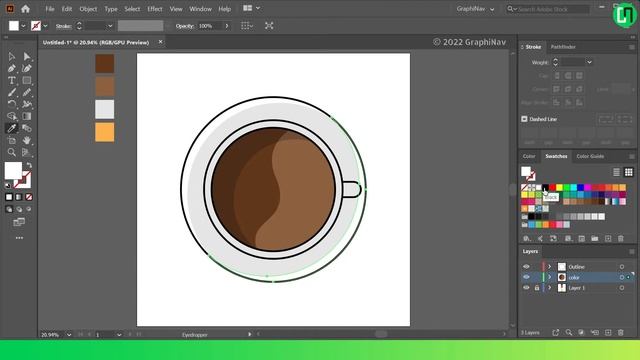Select the Shape Builder tool
Viewport: 640px width, 360px height.
(x=11, y=116)
